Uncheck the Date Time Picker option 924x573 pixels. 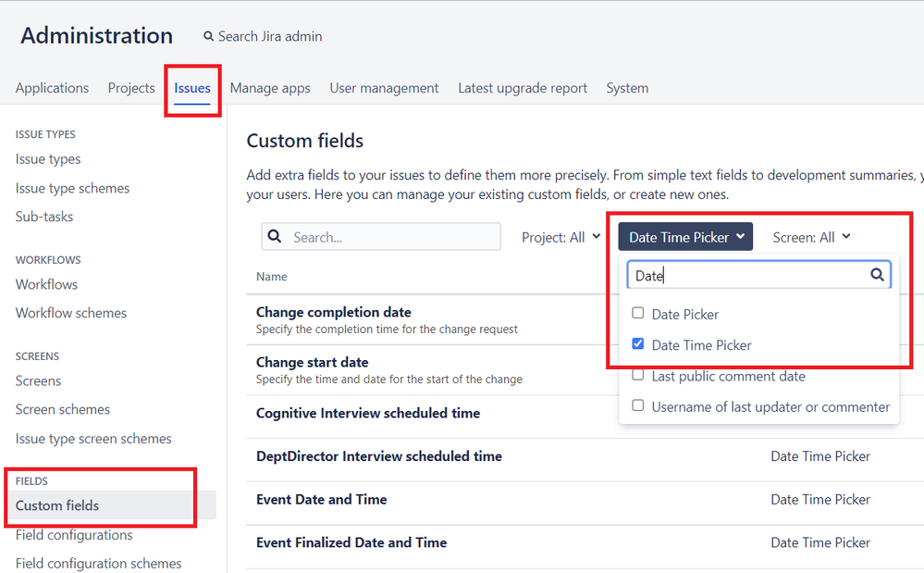click(637, 343)
